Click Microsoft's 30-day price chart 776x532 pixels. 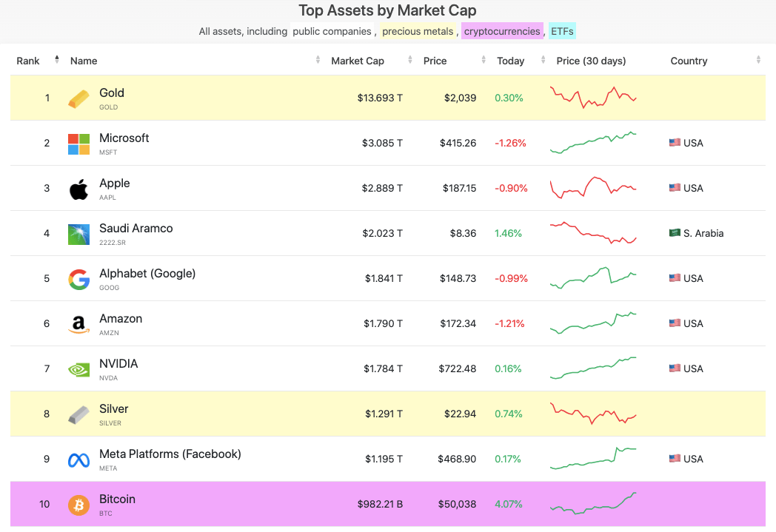pyautogui.click(x=593, y=142)
